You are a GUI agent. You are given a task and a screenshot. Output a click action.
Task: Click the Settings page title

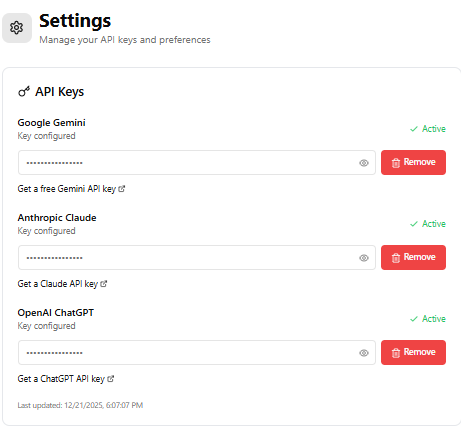pyautogui.click(x=75, y=21)
